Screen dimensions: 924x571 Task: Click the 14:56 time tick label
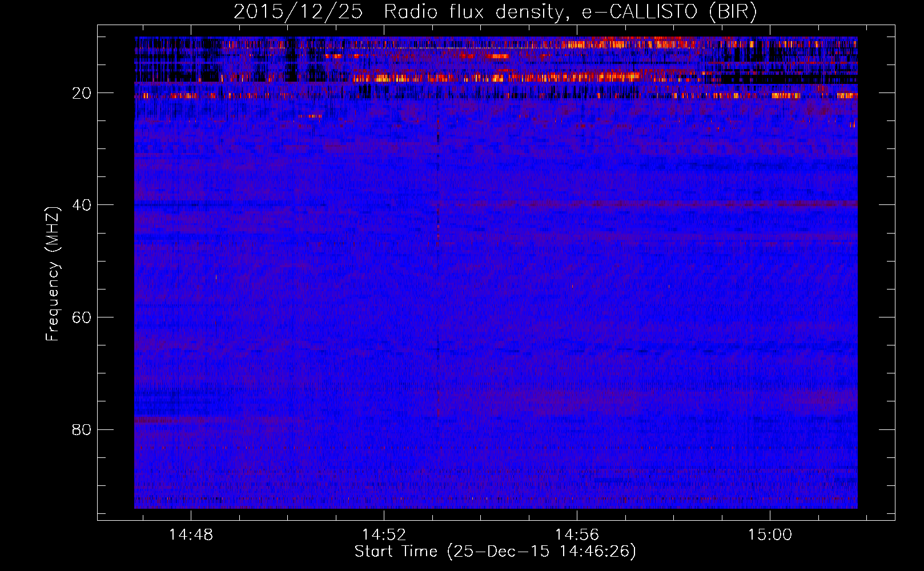coord(577,534)
